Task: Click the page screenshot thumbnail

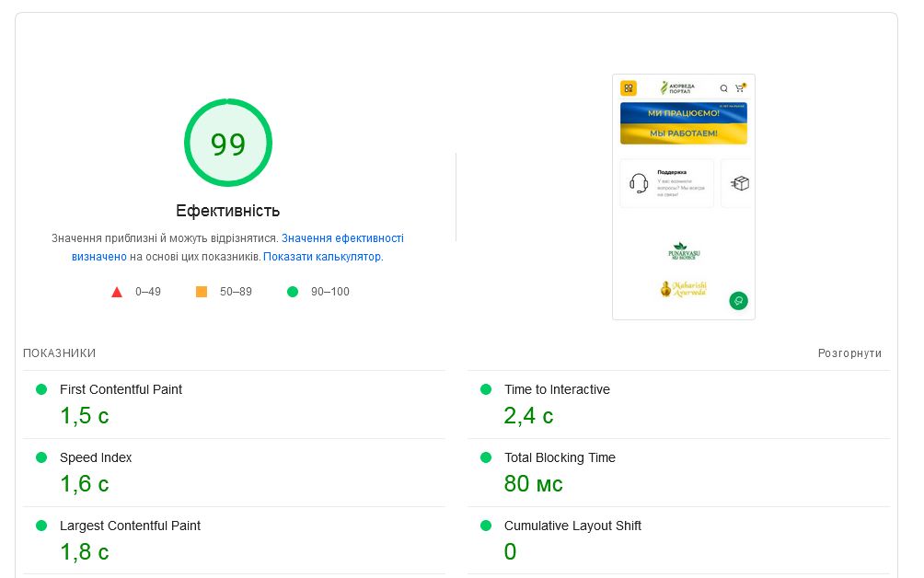Action: pyautogui.click(x=684, y=197)
